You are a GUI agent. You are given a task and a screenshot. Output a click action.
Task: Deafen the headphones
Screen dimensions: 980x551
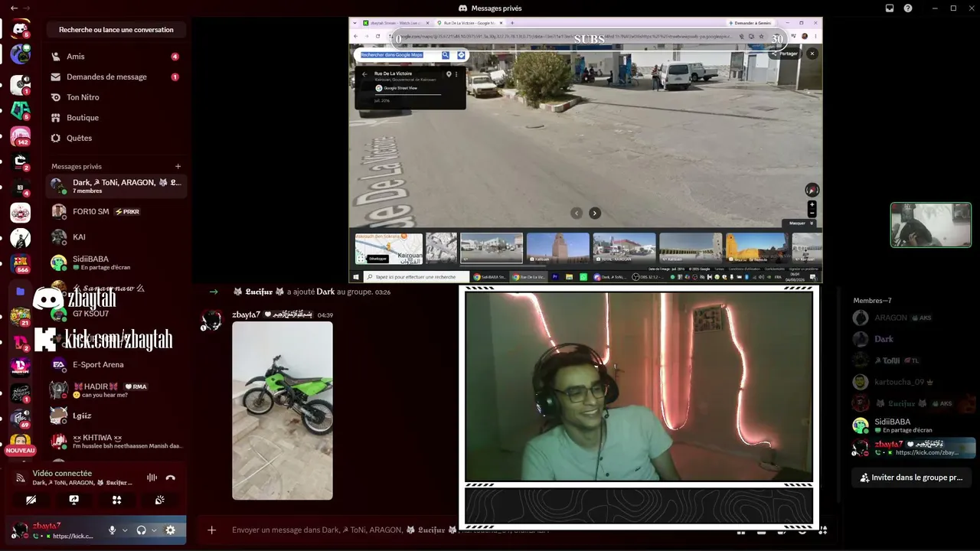(142, 530)
